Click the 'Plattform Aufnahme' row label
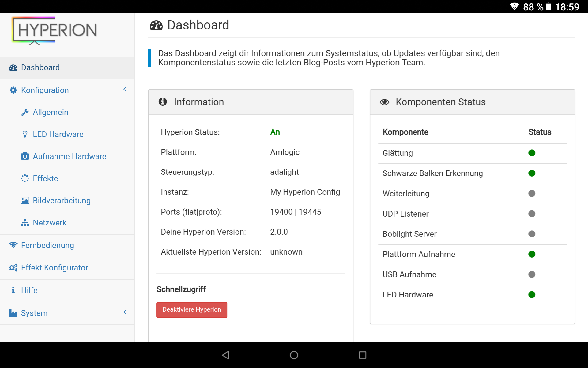This screenshot has height=368, width=588. (x=419, y=254)
